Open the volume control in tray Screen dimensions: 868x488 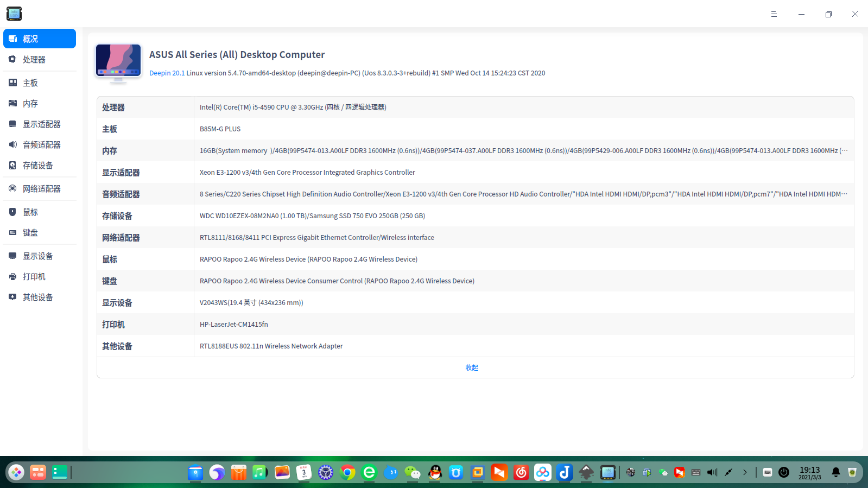click(712, 472)
